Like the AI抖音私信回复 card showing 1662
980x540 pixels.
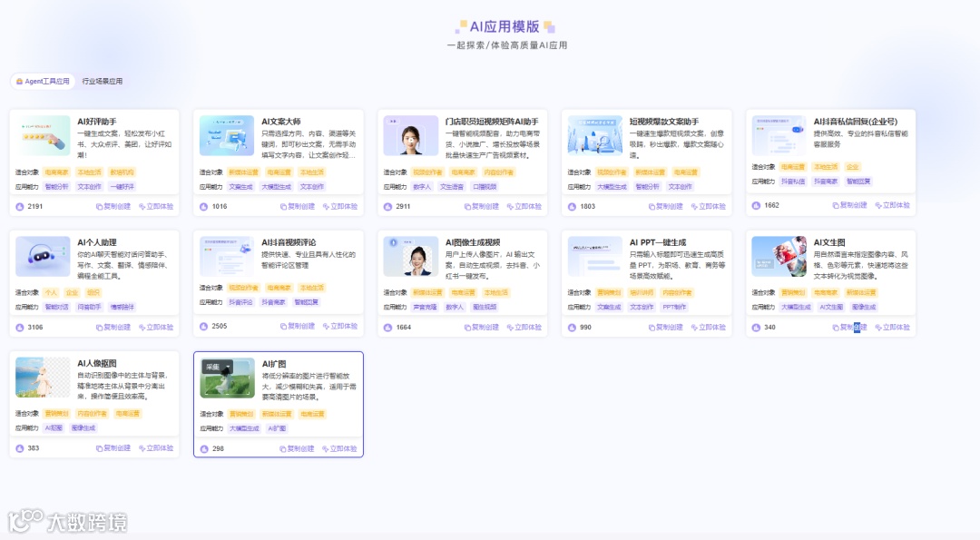pos(756,205)
